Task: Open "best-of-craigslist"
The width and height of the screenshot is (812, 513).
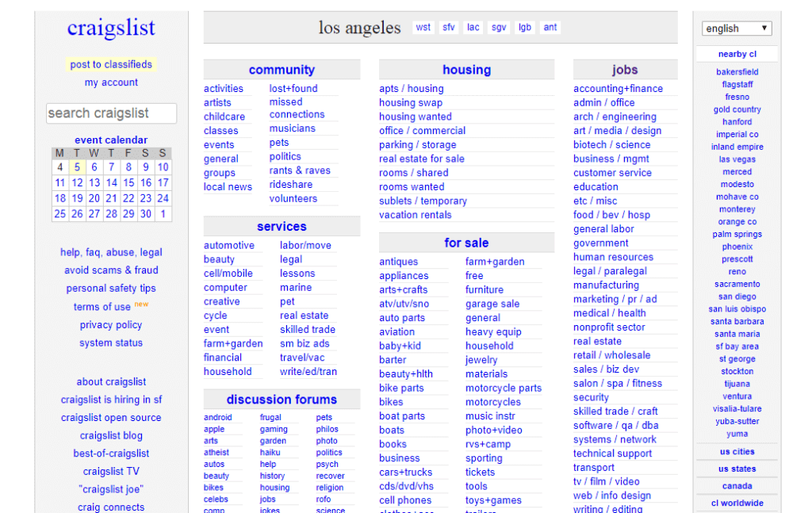Action: click(111, 453)
